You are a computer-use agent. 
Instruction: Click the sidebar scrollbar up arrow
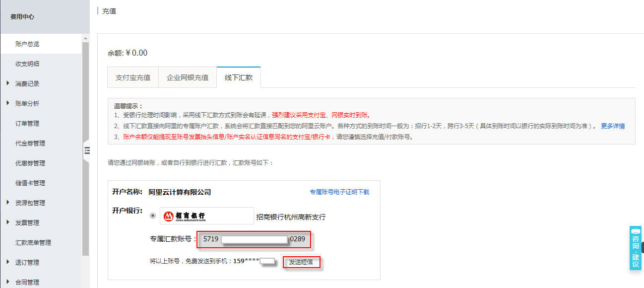pos(85,38)
